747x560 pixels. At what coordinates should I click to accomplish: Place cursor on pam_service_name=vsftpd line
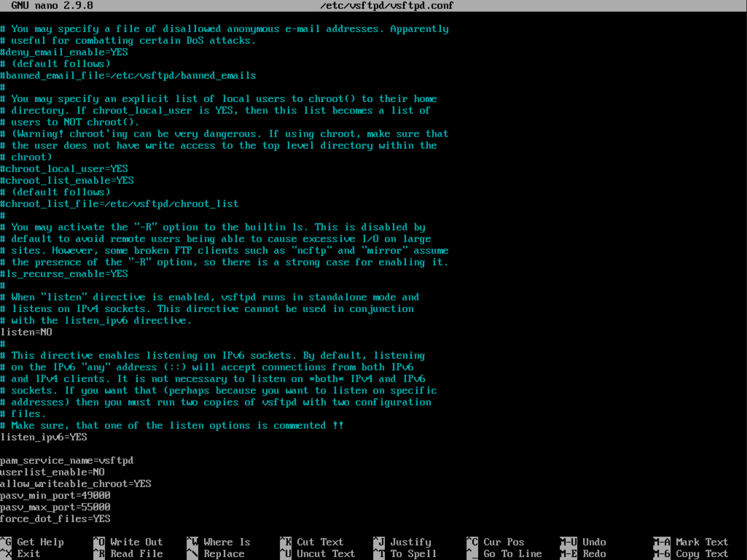[67, 460]
